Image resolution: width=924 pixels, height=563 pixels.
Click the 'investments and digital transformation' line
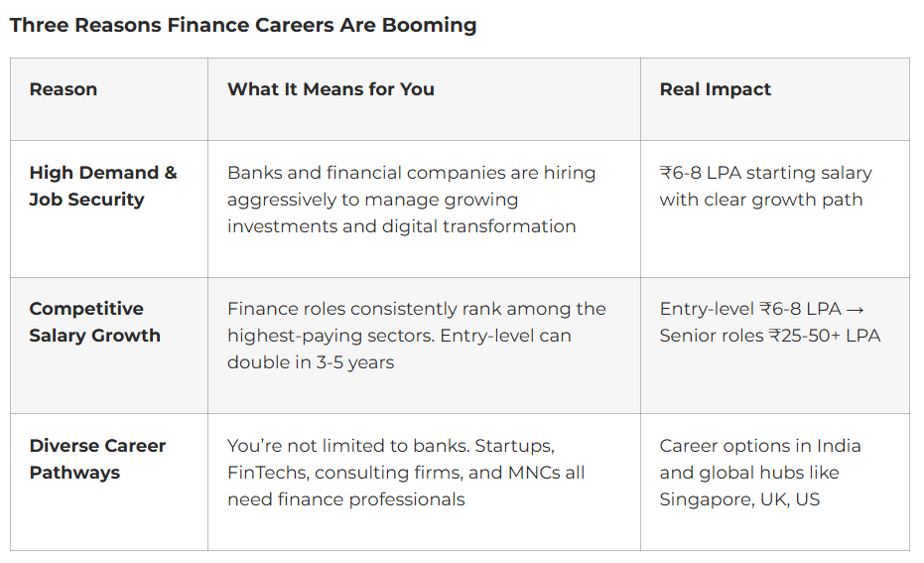tap(401, 226)
